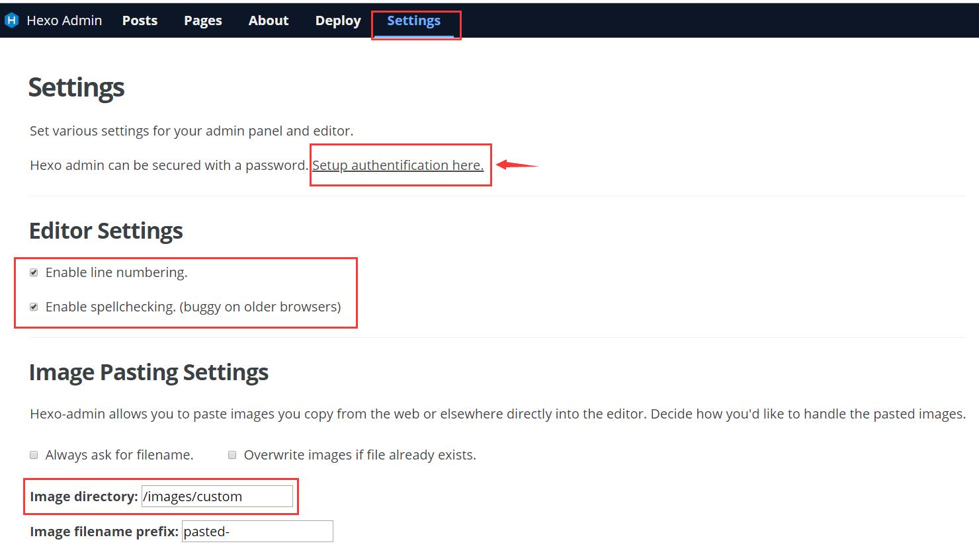
Task: Tick the Always ask for filename checkbox
Action: pos(34,455)
